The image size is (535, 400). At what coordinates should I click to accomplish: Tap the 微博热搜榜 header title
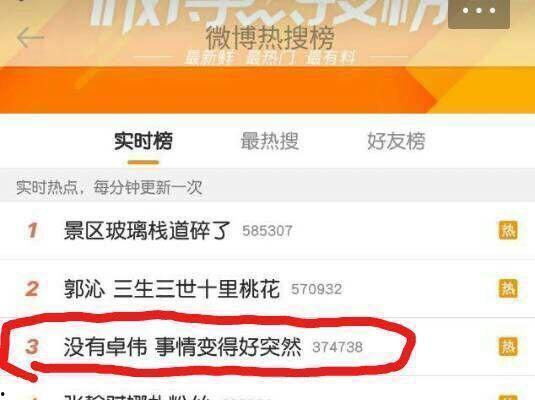270,38
